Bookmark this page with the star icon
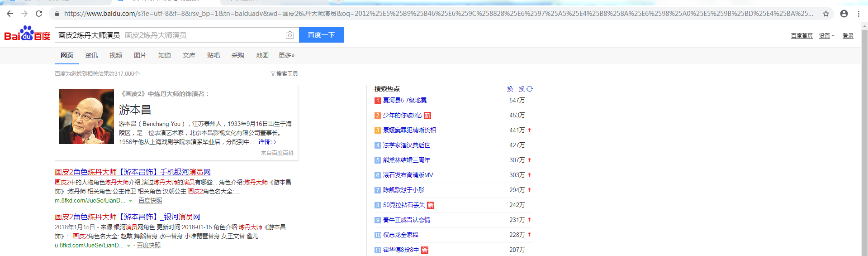The height and width of the screenshot is (256, 868). [x=826, y=14]
